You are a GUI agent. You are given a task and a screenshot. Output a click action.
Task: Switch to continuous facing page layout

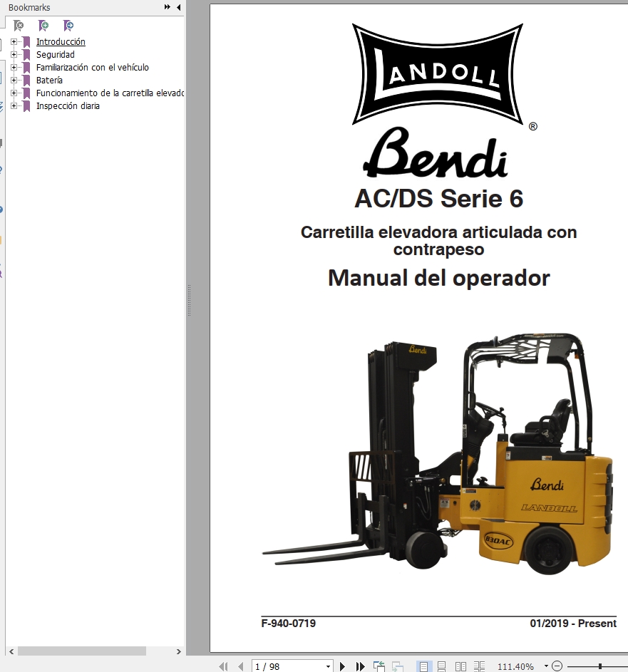[479, 666]
